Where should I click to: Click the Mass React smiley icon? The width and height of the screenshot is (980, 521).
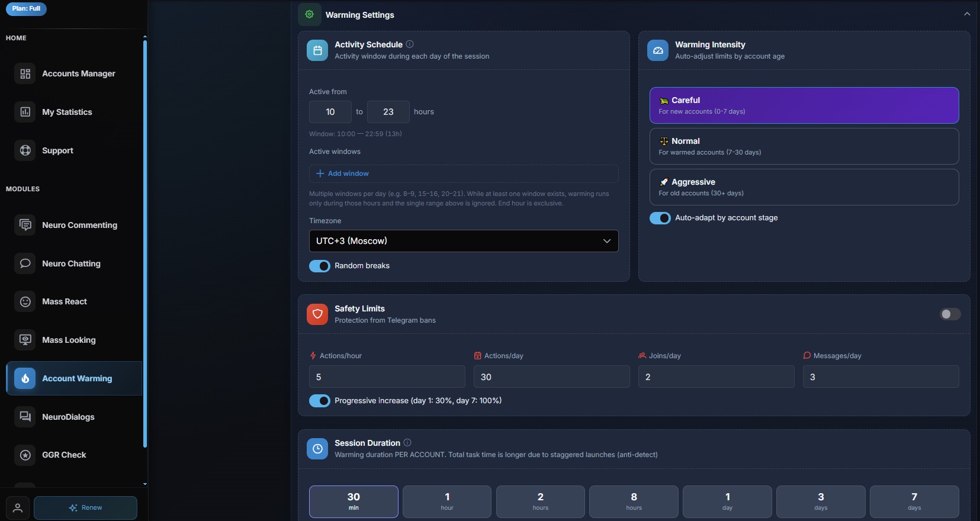(x=25, y=301)
